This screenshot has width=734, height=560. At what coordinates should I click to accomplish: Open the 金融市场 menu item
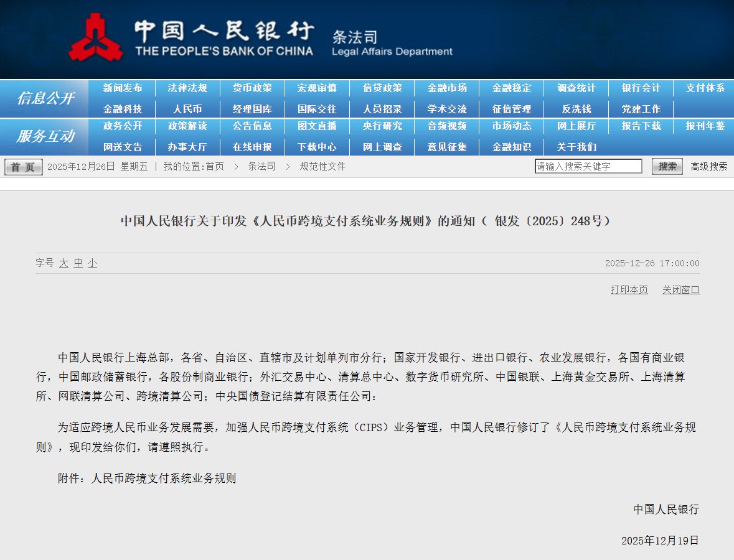446,88
